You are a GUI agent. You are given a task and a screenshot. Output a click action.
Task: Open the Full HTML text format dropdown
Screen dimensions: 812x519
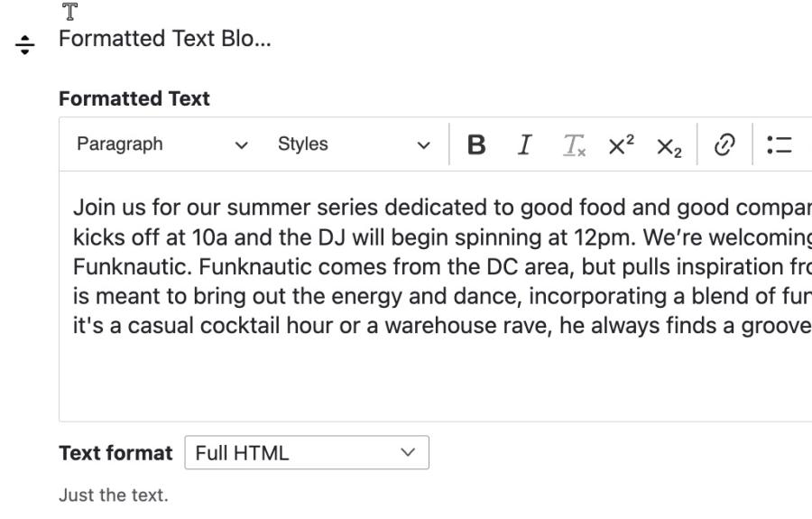click(307, 453)
